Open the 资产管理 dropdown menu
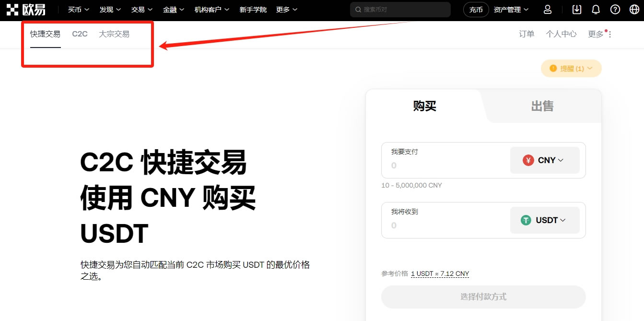This screenshot has height=321, width=644. click(511, 10)
